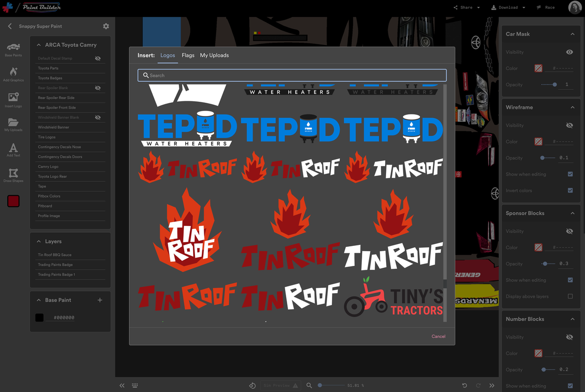Select the Camry Logo layer
The image size is (585, 392).
(71, 167)
